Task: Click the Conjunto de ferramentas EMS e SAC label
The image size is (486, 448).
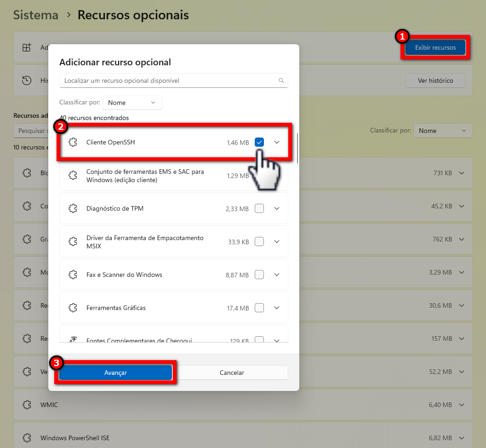Action: click(x=145, y=176)
